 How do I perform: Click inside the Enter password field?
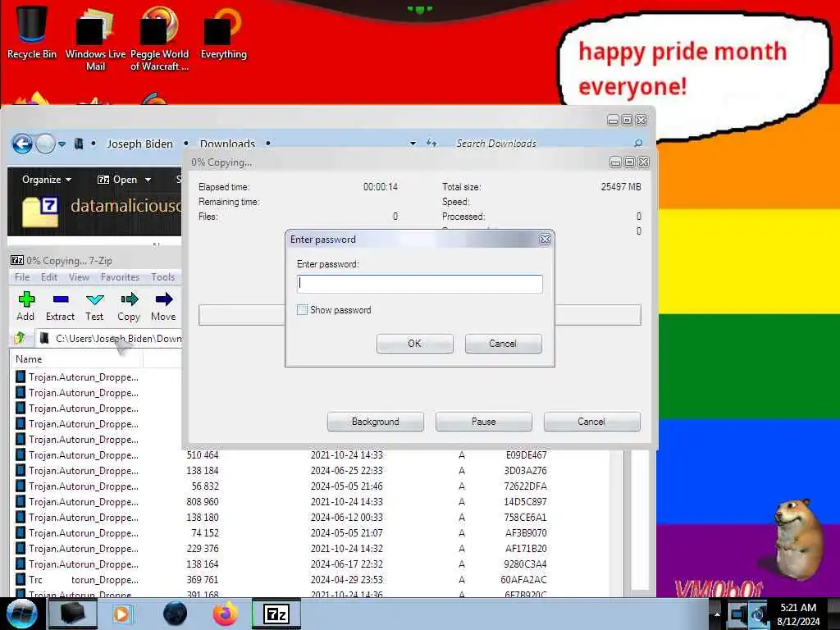coord(419,284)
